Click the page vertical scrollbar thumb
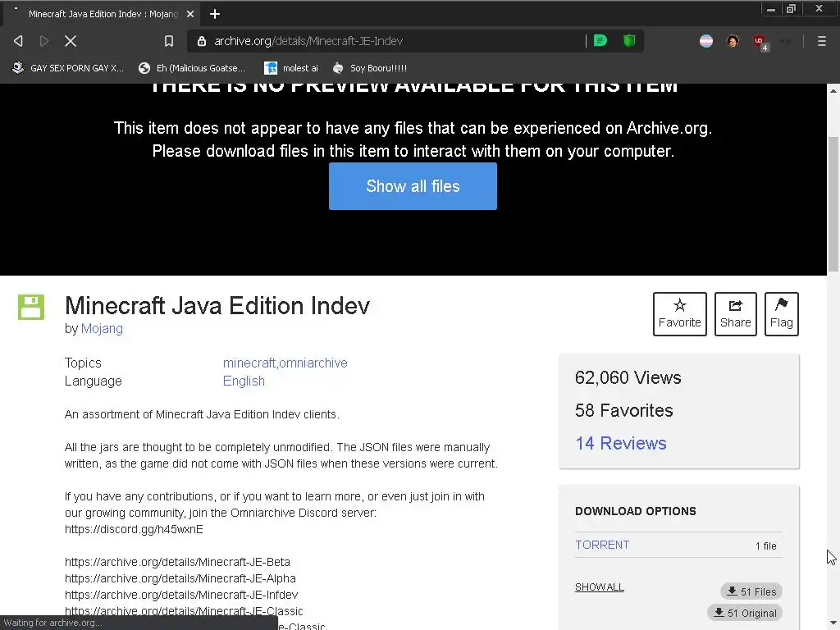Viewport: 840px width, 630px height. (833, 203)
